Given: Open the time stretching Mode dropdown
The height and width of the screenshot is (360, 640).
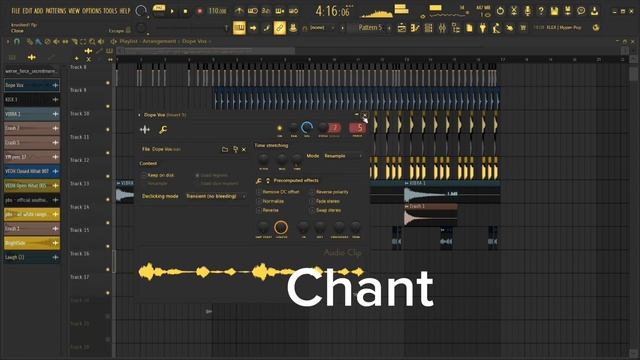Looking at the screenshot, I should click(x=343, y=156).
